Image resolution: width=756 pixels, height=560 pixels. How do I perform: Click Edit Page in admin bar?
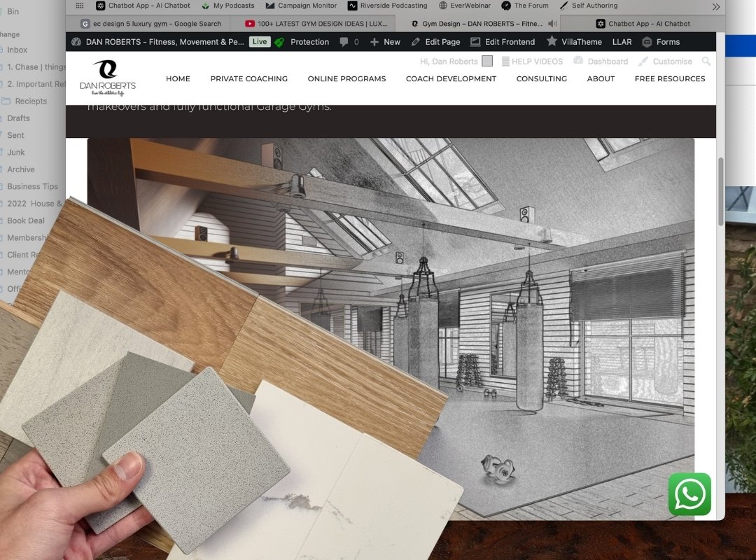pos(435,42)
